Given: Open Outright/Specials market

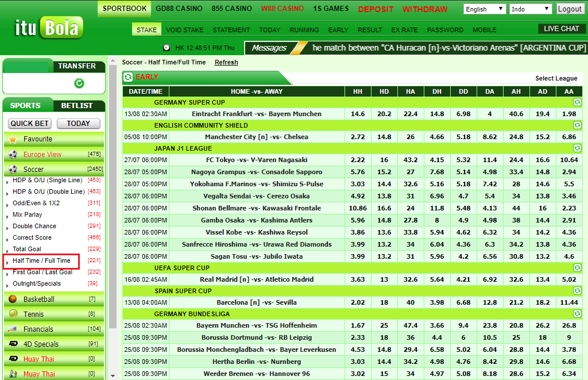Looking at the screenshot, I should (36, 283).
